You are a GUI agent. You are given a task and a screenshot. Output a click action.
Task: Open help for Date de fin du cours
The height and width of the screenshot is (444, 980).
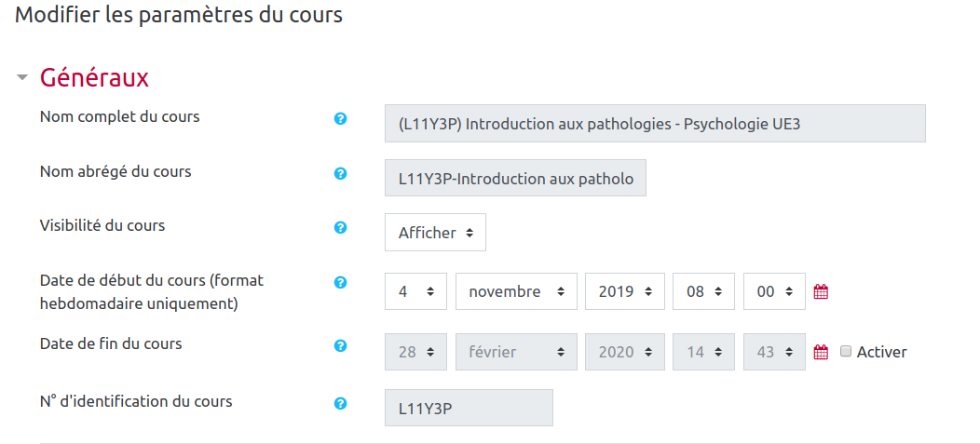(341, 346)
